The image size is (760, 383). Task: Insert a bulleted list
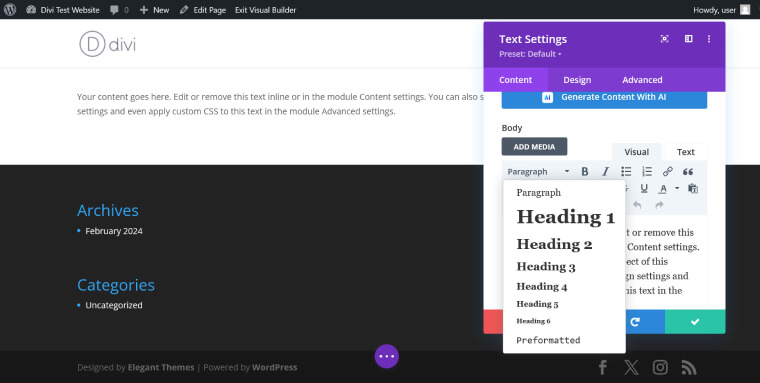coord(626,172)
